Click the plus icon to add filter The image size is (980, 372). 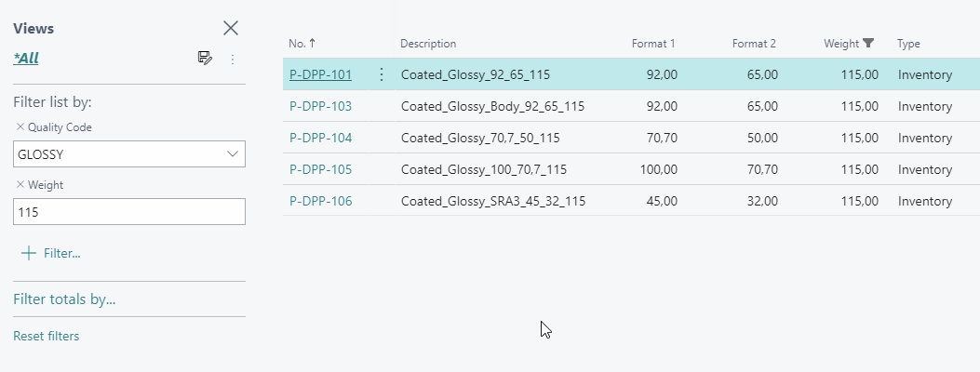click(x=29, y=253)
